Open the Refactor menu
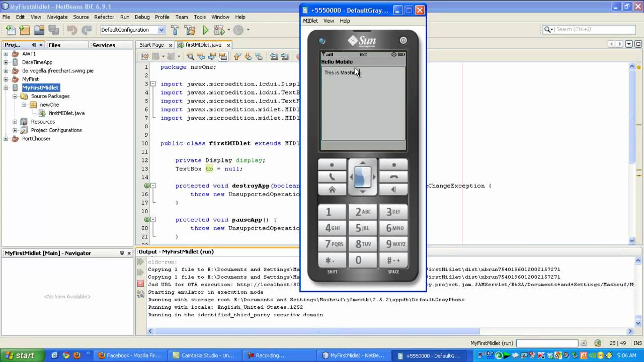Screen dimensions: 644x362 click(x=104, y=17)
